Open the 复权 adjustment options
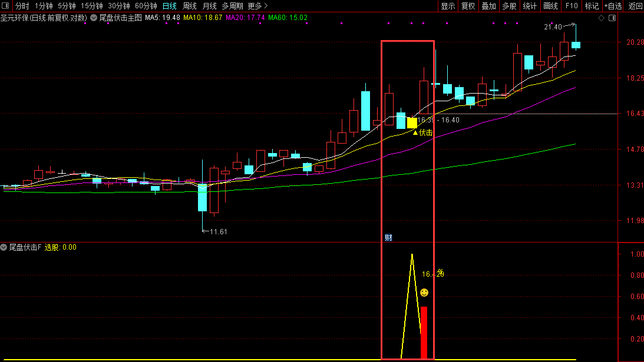The width and height of the screenshot is (644, 362). (468, 6)
